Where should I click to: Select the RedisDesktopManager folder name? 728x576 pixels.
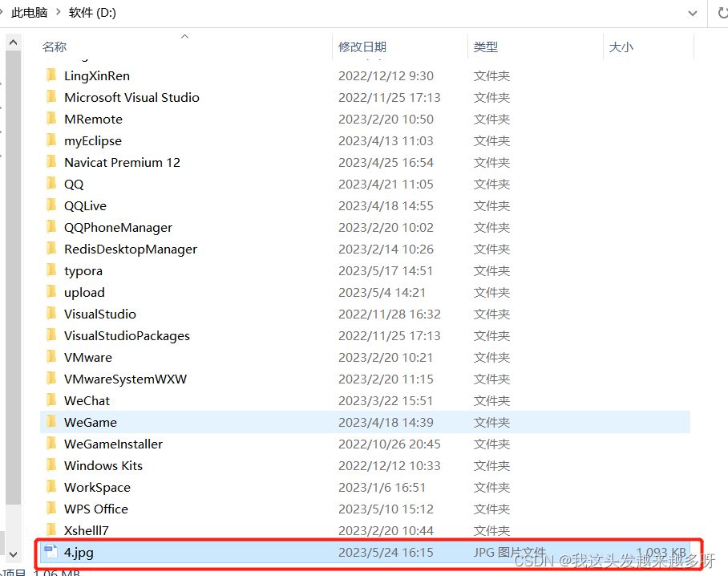tap(131, 249)
